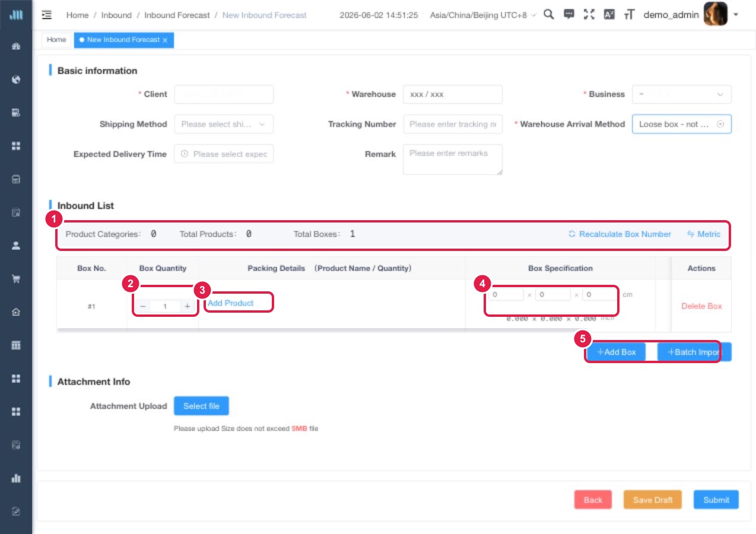Open the demo_admin account dropdown arrow
756x534 pixels.
(736, 14)
